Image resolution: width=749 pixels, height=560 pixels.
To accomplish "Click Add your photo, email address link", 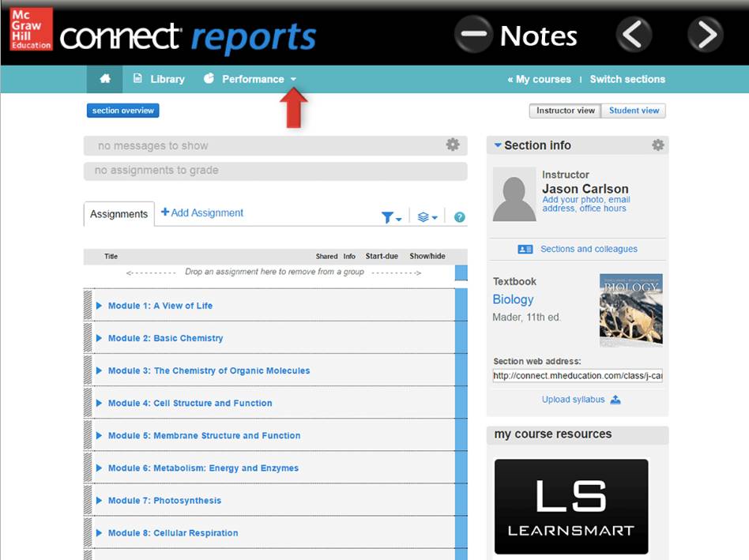I will (x=585, y=204).
